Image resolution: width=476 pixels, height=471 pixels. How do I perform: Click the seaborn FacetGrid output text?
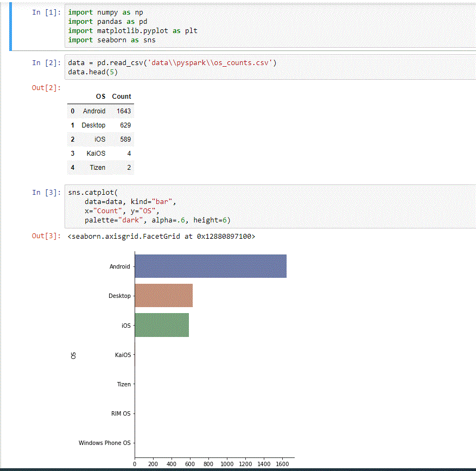(x=162, y=237)
